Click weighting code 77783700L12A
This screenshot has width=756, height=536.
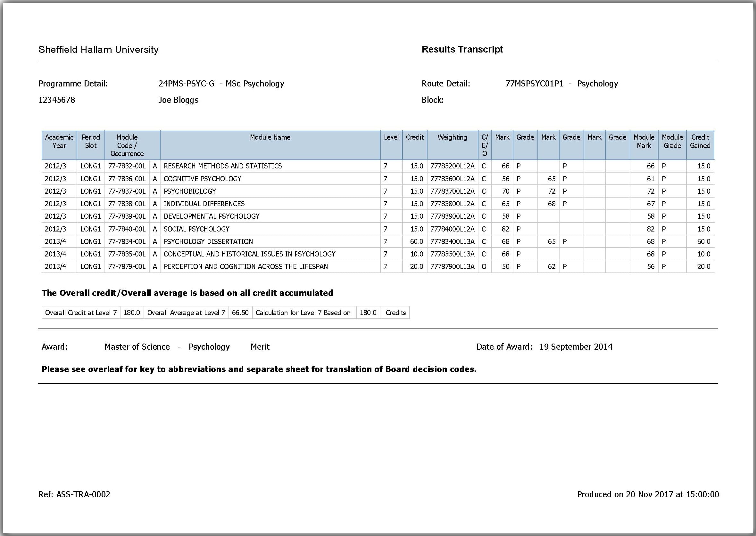point(452,191)
